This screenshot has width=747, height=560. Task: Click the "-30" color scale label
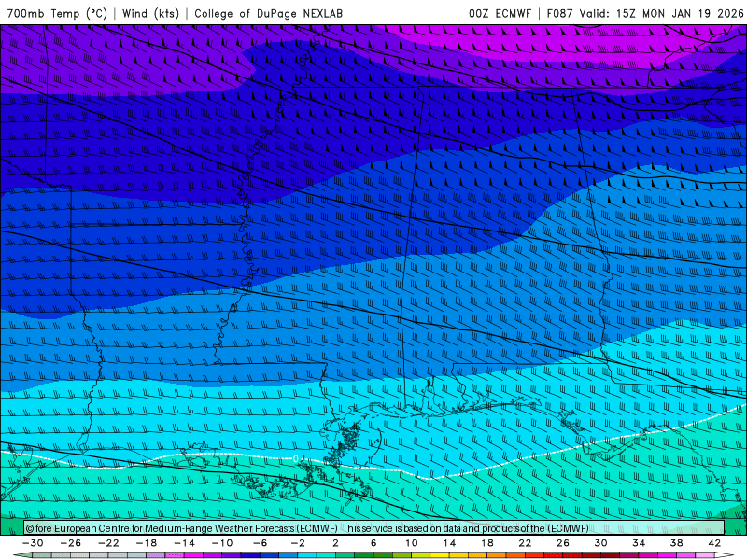pos(33,543)
